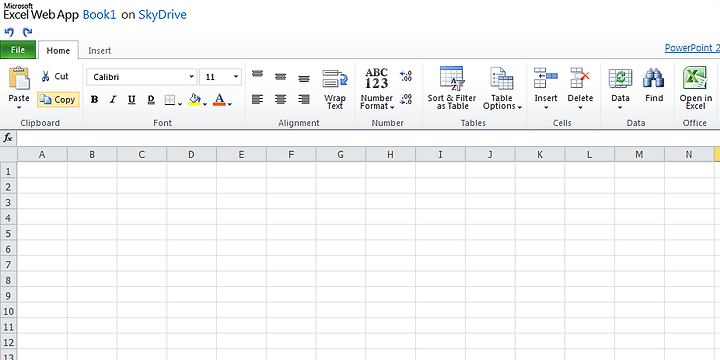The width and height of the screenshot is (720, 360).
Task: Toggle Bold formatting
Action: coord(94,100)
